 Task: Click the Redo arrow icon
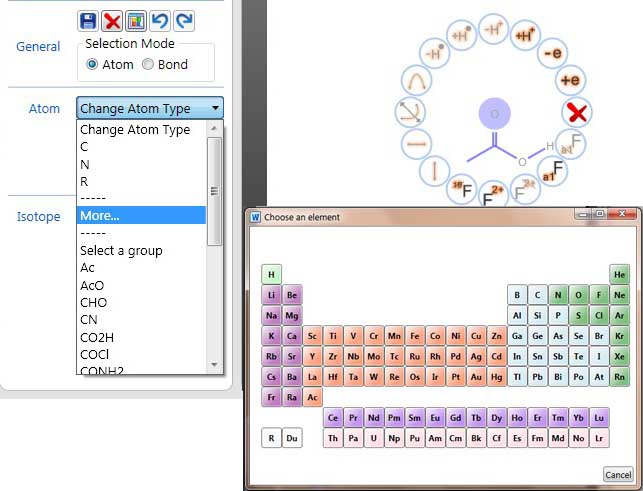[184, 21]
